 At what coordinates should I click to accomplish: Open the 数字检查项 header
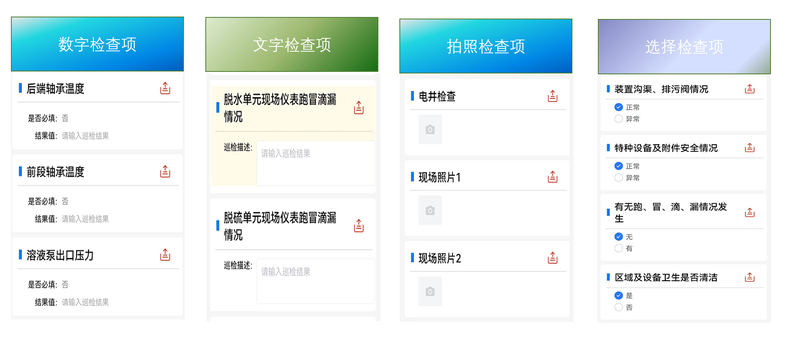coord(97,44)
